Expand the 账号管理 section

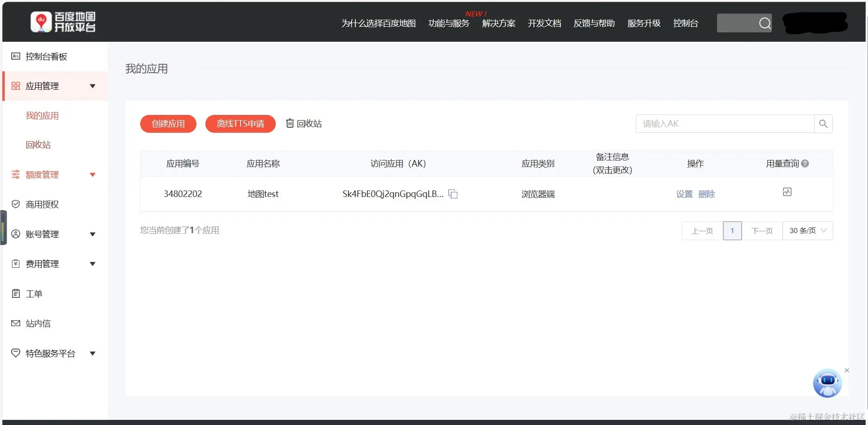pos(92,234)
